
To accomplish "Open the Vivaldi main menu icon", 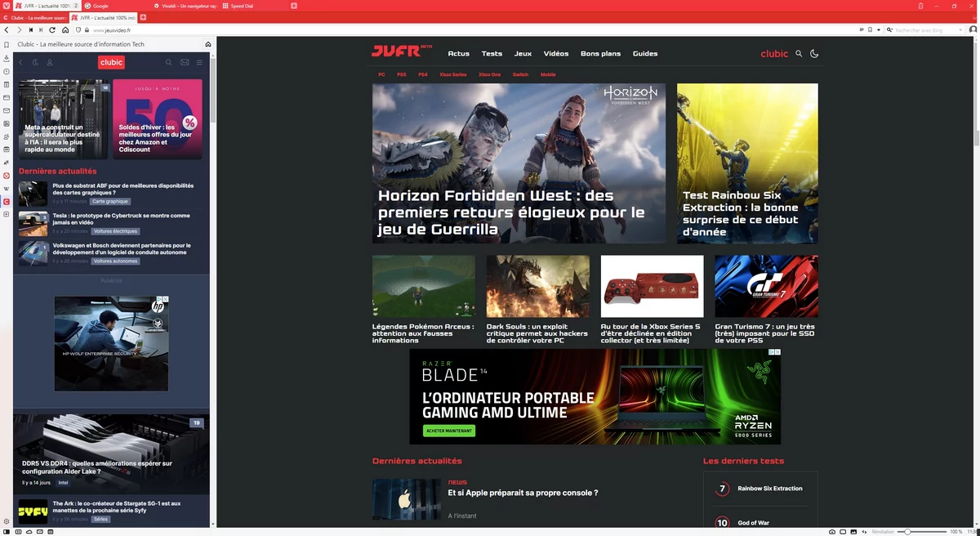I will (x=7, y=6).
